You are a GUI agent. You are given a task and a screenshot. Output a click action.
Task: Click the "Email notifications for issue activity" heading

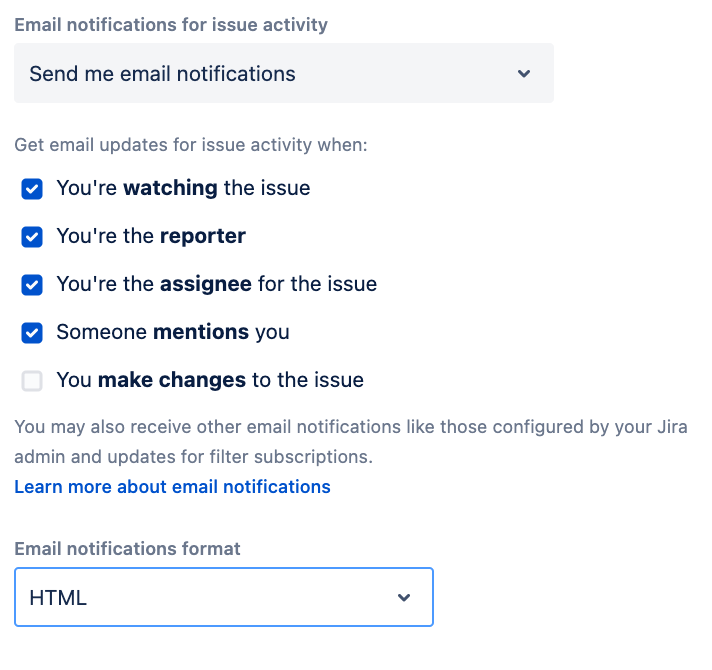[x=171, y=24]
